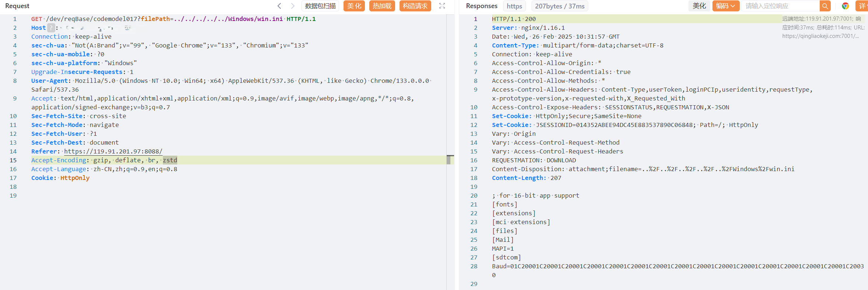
Task: Focus the 请输入定位响应 search field
Action: tap(781, 6)
